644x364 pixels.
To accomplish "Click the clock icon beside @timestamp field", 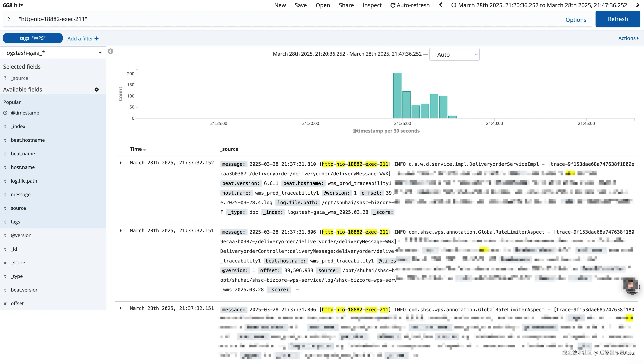I will click(x=5, y=113).
